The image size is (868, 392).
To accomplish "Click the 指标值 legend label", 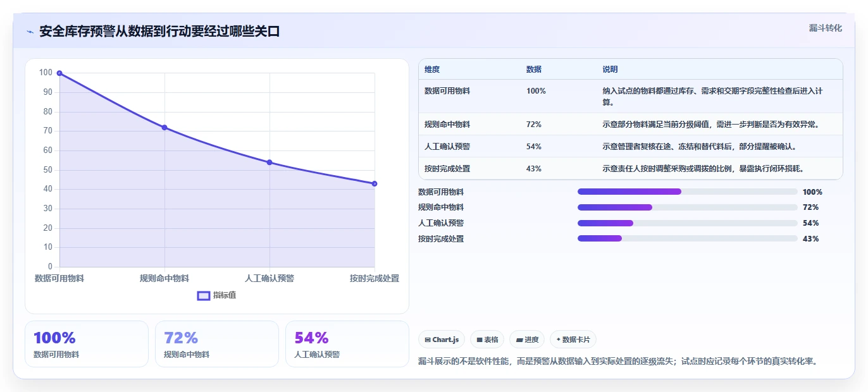I will pos(225,295).
